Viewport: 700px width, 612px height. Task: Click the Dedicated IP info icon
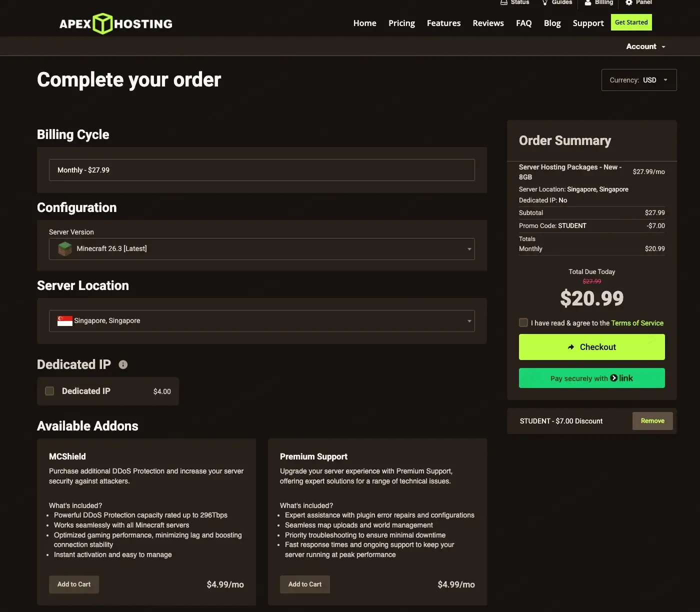point(123,364)
